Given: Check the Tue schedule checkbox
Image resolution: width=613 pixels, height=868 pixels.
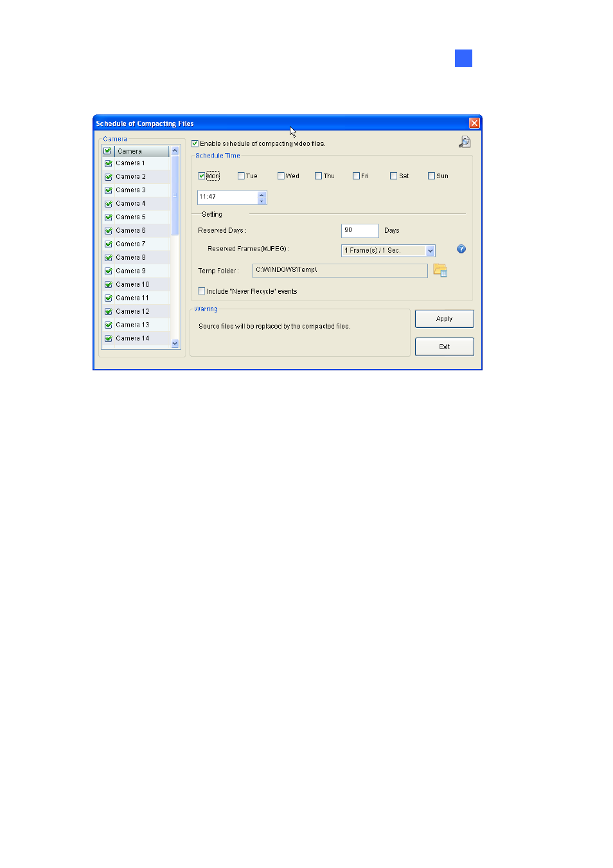Looking at the screenshot, I should point(241,176).
